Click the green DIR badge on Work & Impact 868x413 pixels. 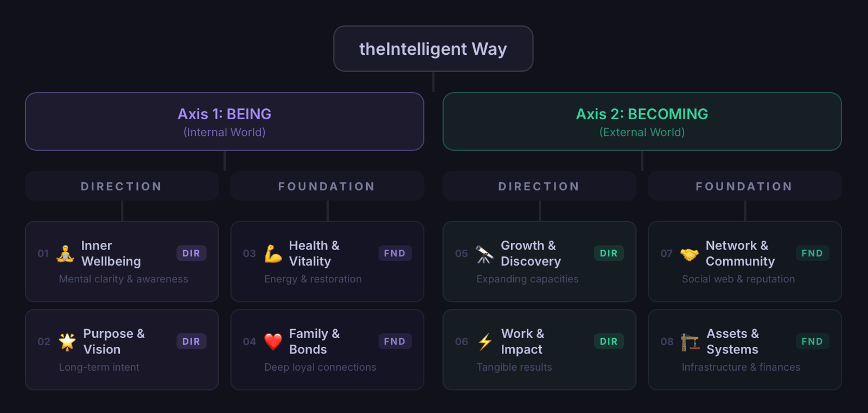[609, 341]
